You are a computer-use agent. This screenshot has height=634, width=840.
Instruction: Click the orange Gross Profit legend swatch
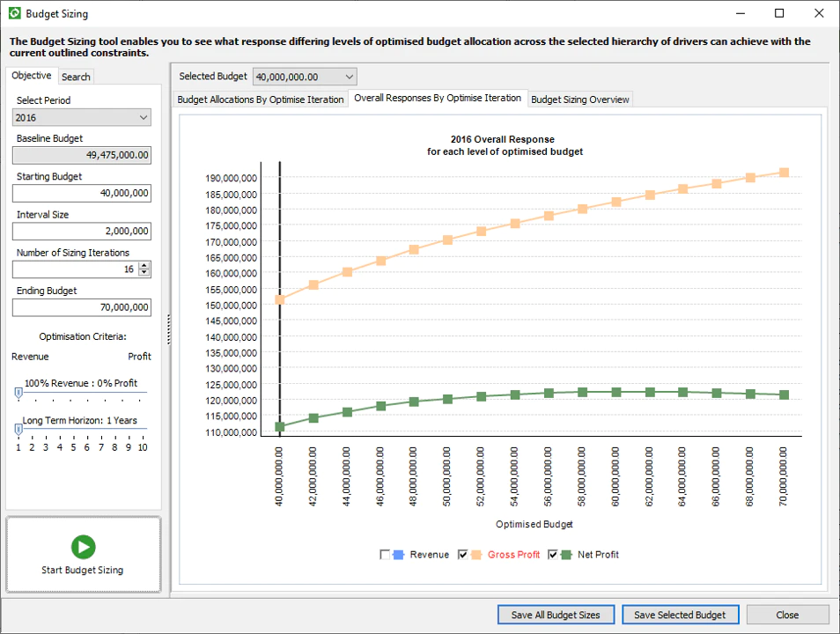click(476, 555)
